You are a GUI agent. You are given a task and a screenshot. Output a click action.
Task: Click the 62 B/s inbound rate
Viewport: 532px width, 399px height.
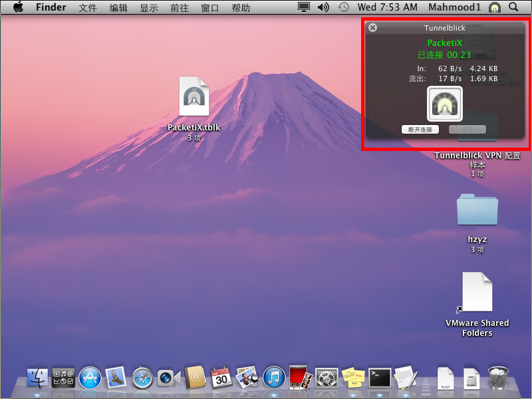click(x=450, y=68)
